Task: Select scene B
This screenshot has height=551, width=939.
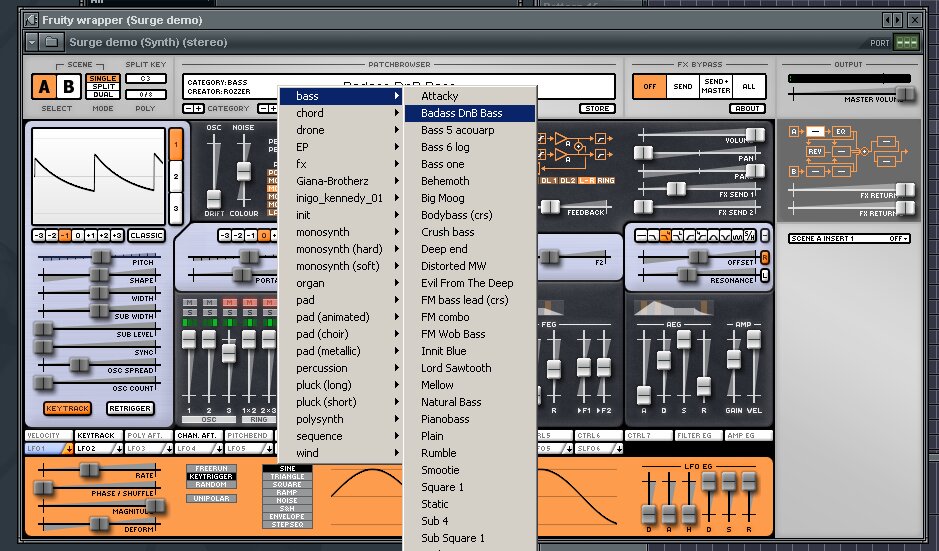Action: click(x=68, y=87)
